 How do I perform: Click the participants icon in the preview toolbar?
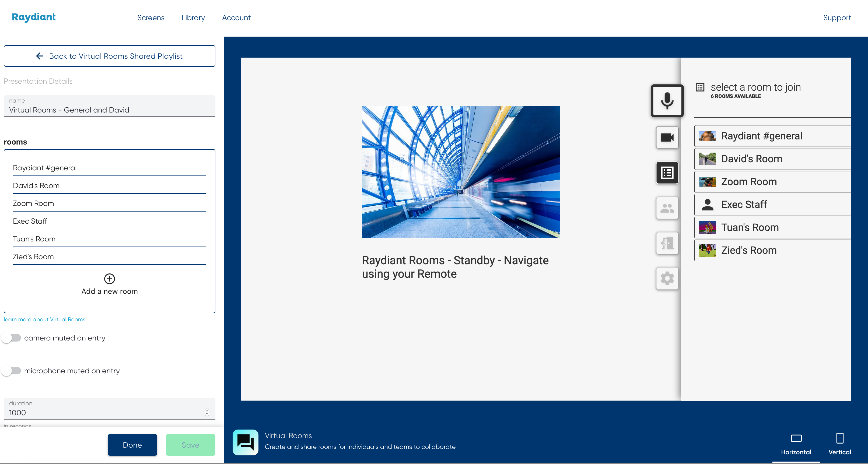click(x=667, y=208)
